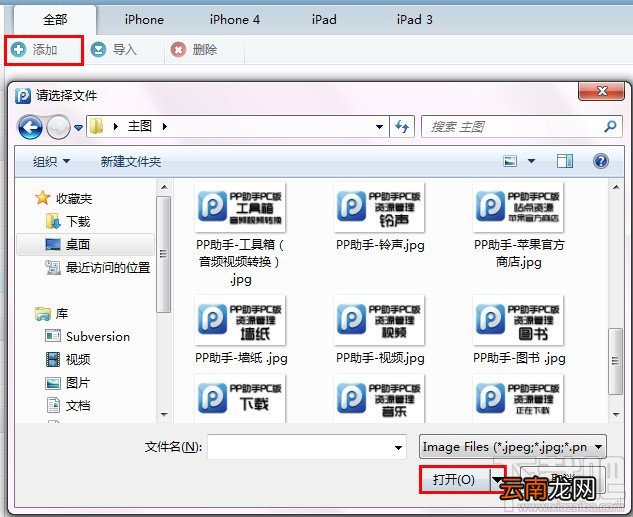Open the 组织 menu
The image size is (633, 517).
coord(51,162)
